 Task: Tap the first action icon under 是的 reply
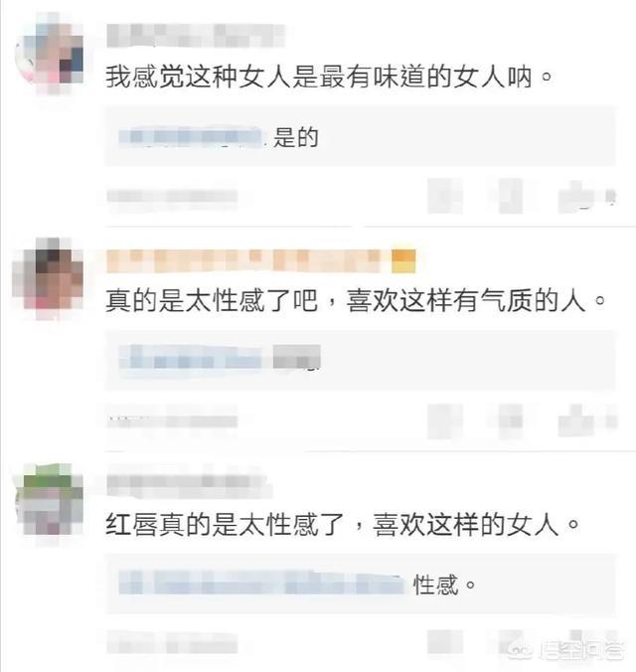(x=445, y=196)
